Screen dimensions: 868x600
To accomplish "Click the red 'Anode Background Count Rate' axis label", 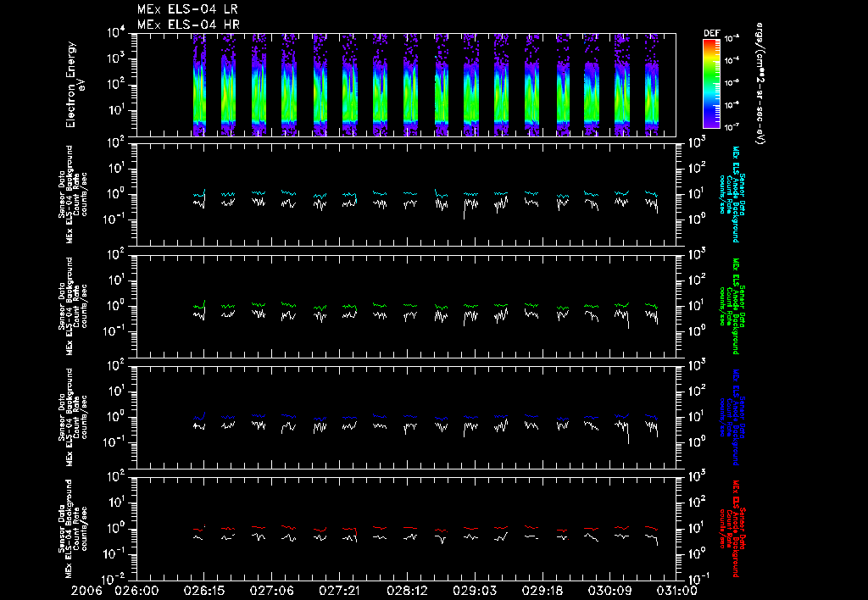I will tap(732, 528).
